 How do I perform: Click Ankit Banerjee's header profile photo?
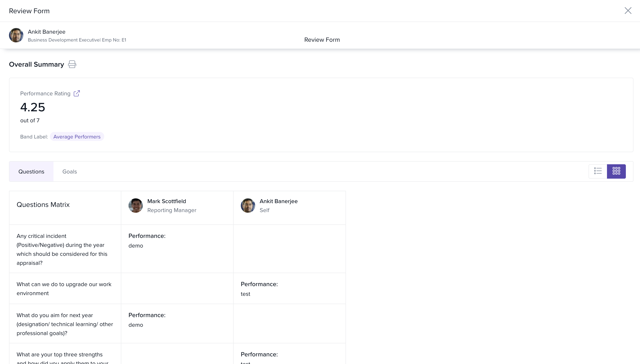tap(16, 35)
